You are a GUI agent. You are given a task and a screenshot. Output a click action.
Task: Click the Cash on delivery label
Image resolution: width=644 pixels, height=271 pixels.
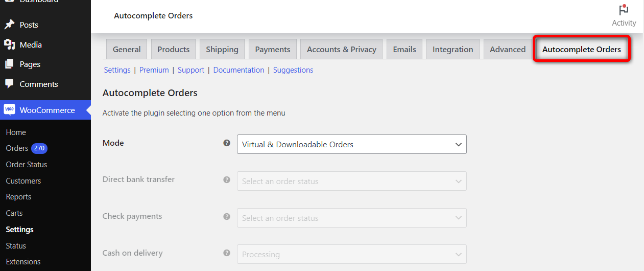click(x=133, y=253)
